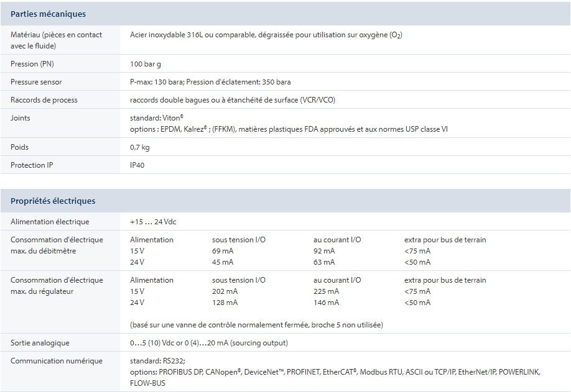The width and height of the screenshot is (571, 392).
Task: Click the Acier inoxydable 316L description text
Action: 266,35
